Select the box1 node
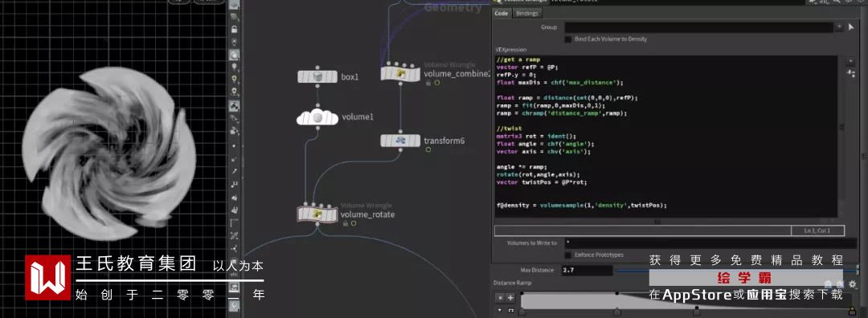 tap(317, 77)
